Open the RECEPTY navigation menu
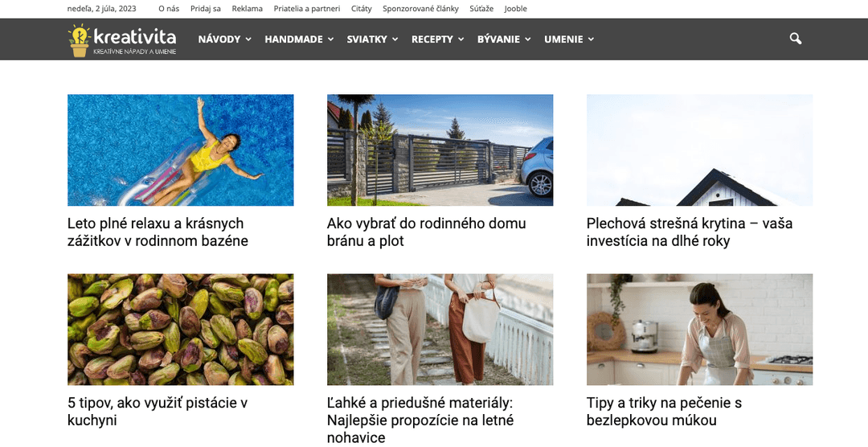Viewport: 868px width, 447px height. coord(437,39)
